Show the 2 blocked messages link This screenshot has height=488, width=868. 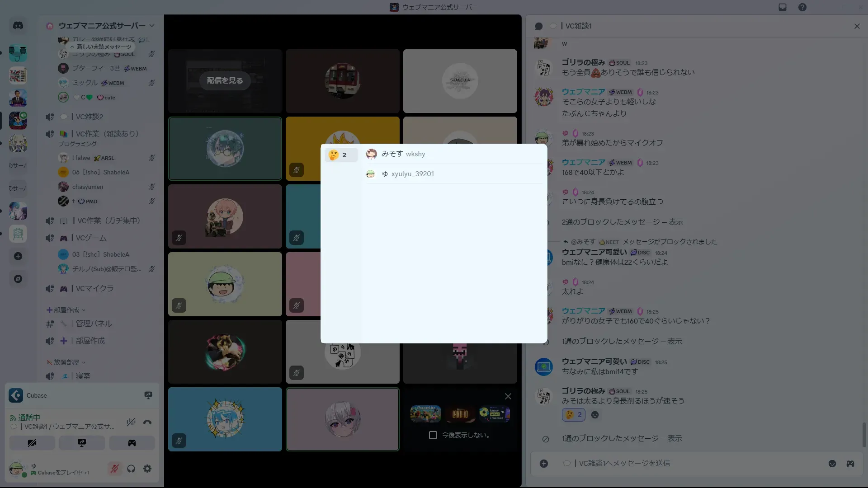click(675, 222)
